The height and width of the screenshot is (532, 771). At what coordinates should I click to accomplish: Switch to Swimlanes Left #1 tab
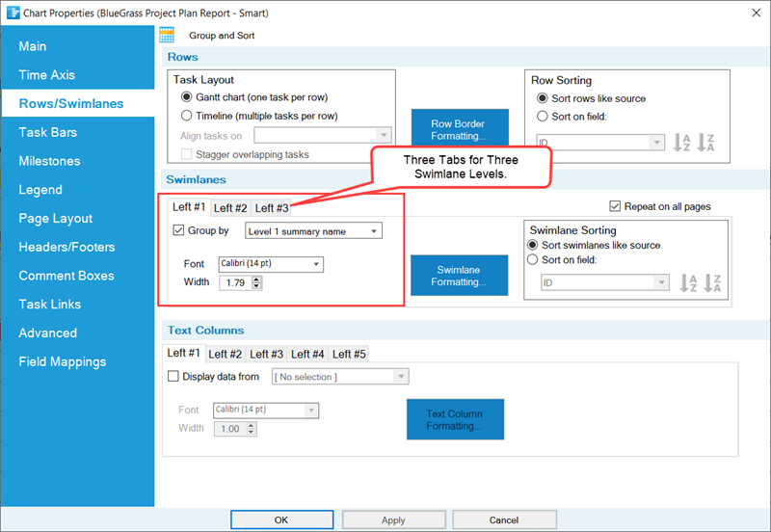click(189, 207)
